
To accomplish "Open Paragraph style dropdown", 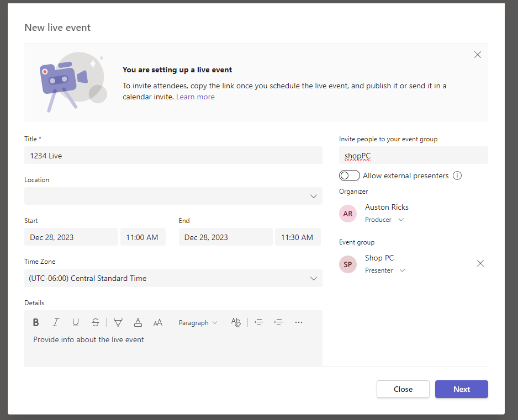I will [x=198, y=322].
